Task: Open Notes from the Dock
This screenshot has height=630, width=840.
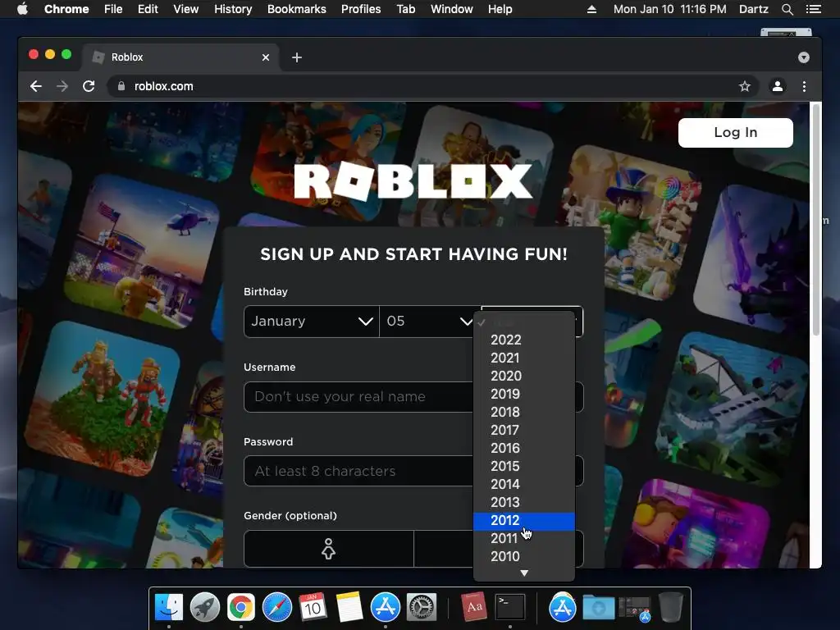Action: (x=349, y=607)
